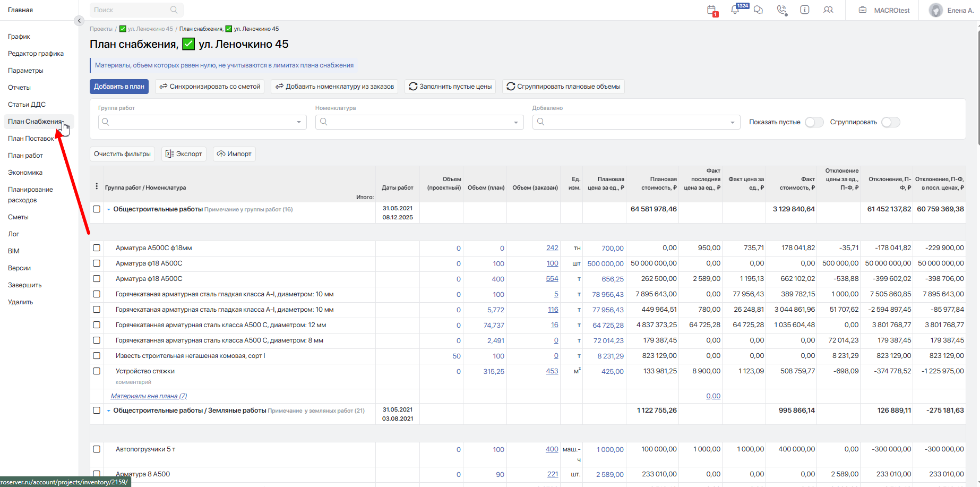
Task: Enable the Сгруппировать switch
Action: point(891,122)
